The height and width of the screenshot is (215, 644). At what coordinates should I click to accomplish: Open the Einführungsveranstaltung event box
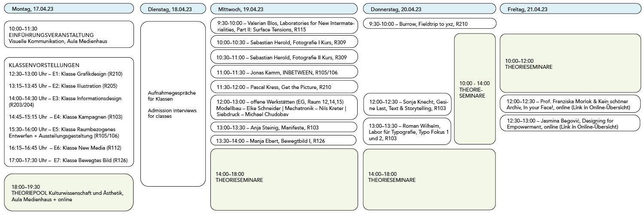click(69, 34)
